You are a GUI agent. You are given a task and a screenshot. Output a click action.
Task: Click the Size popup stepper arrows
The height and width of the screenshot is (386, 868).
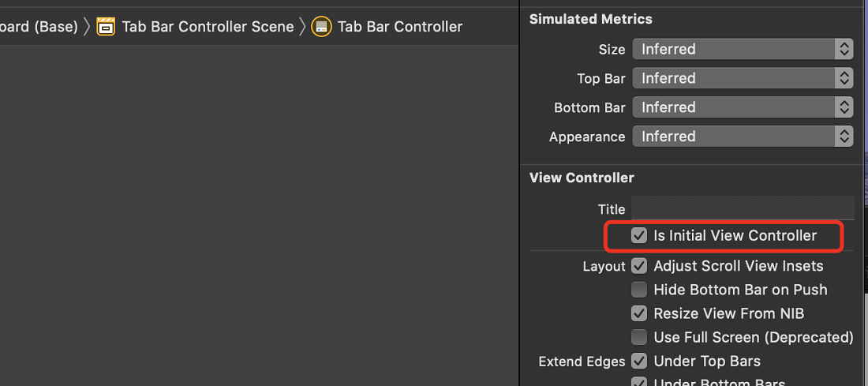pos(844,49)
